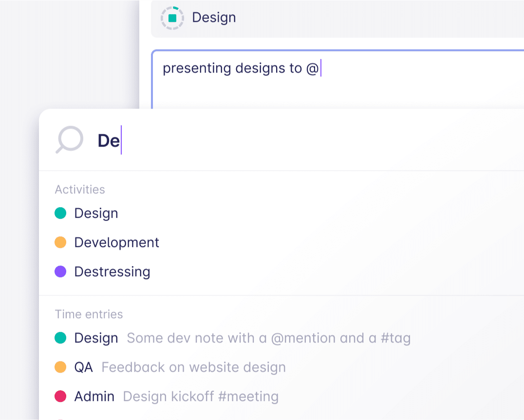Click the Activities section header
The height and width of the screenshot is (420, 524).
(x=80, y=190)
